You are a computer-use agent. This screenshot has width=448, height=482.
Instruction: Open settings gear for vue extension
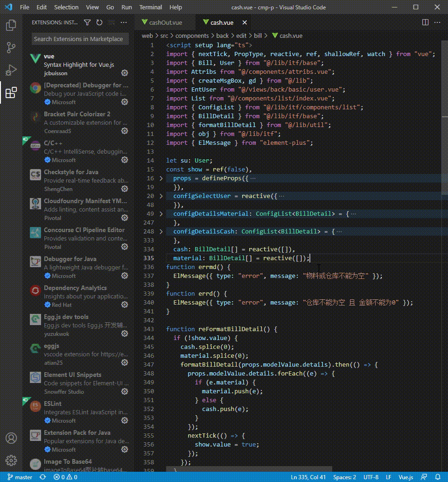[x=124, y=73]
